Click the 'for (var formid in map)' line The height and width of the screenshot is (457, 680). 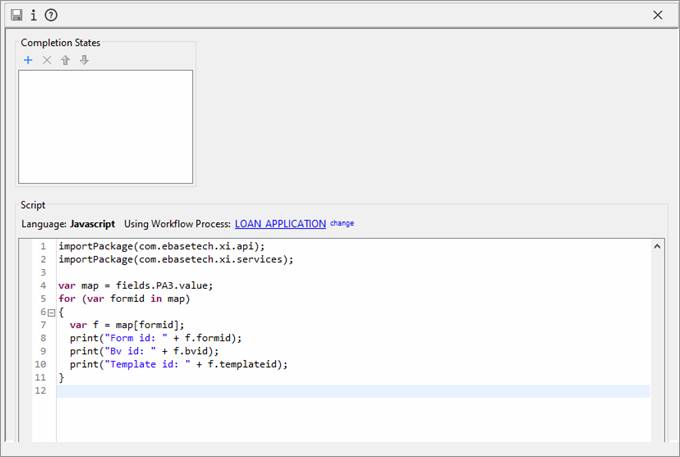(x=124, y=298)
